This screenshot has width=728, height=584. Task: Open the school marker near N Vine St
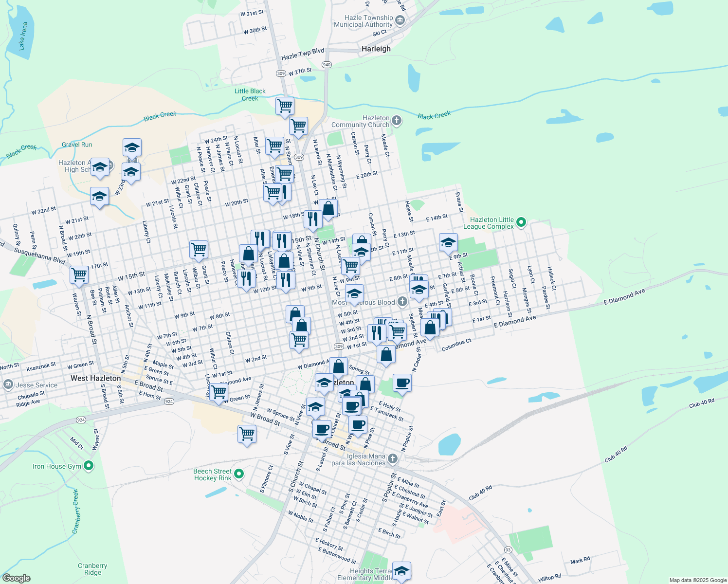coord(315,407)
